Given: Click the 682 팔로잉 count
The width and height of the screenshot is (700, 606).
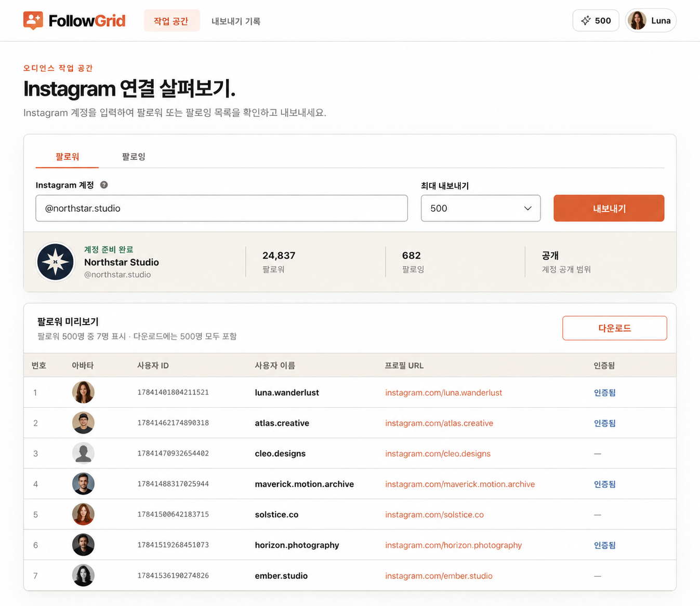Looking at the screenshot, I should 411,255.
